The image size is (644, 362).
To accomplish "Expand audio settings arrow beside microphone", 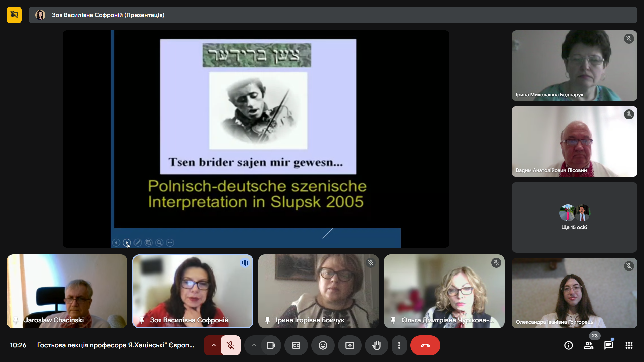I will (213, 345).
